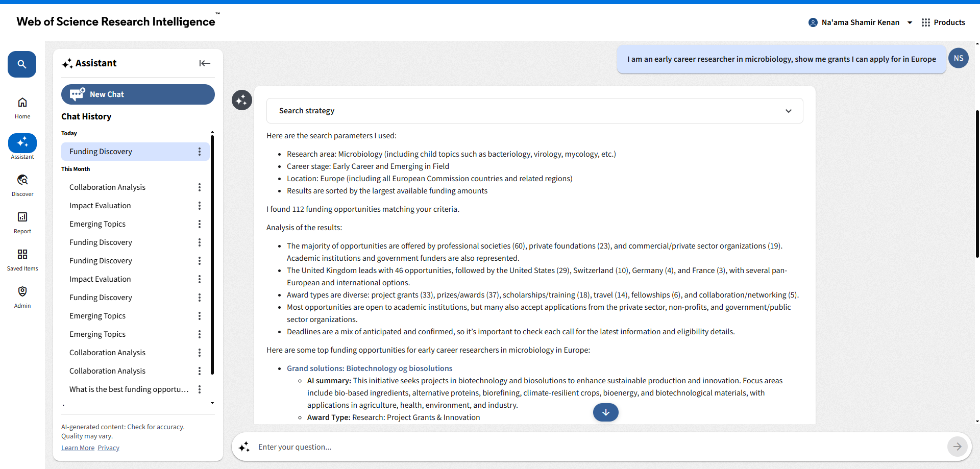980x469 pixels.
Task: Open 'Grand solutions: Biotechnology og biosolutions' link
Action: pyautogui.click(x=370, y=368)
